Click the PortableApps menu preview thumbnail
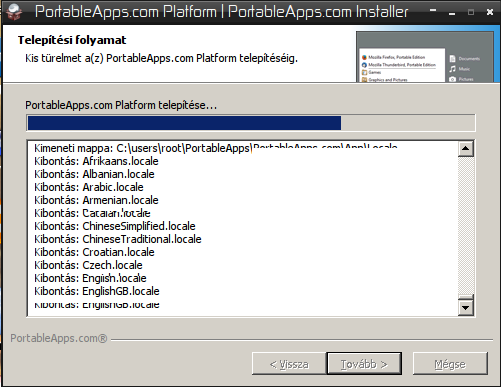Screen dimensions: 501x387 425,57
